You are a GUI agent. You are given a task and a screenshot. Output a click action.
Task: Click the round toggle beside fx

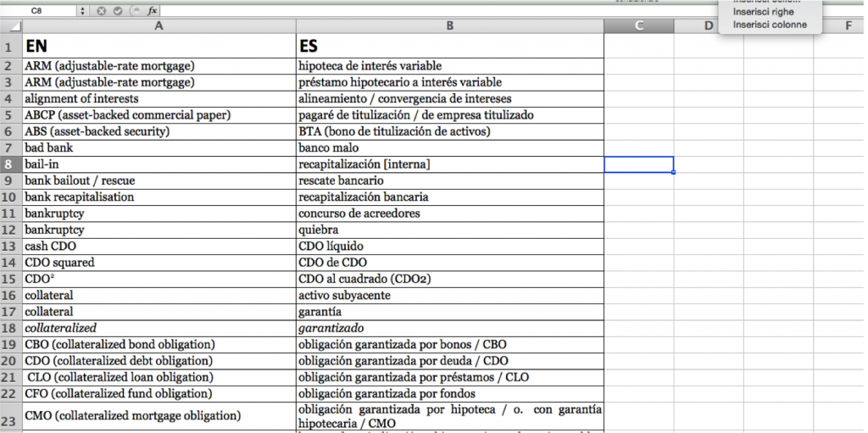[x=135, y=10]
